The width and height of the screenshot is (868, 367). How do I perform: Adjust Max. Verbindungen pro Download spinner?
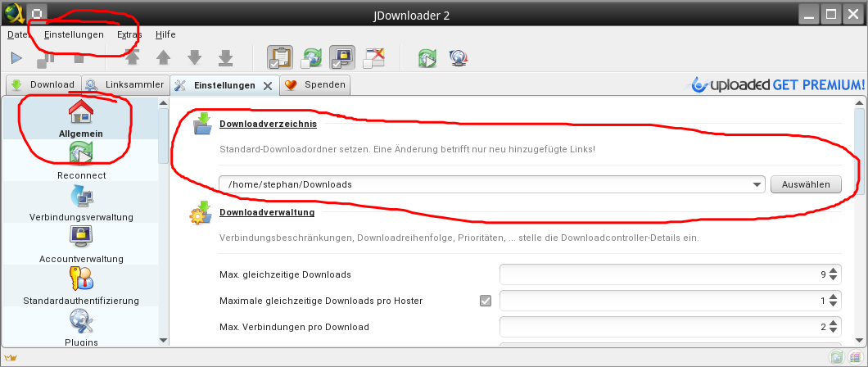coord(834,327)
